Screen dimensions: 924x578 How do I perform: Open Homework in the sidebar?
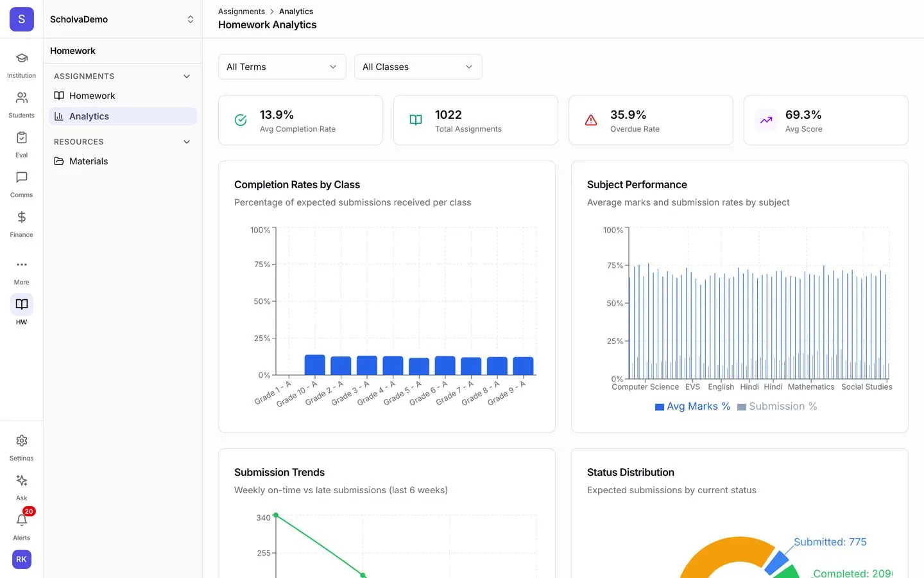pyautogui.click(x=123, y=96)
